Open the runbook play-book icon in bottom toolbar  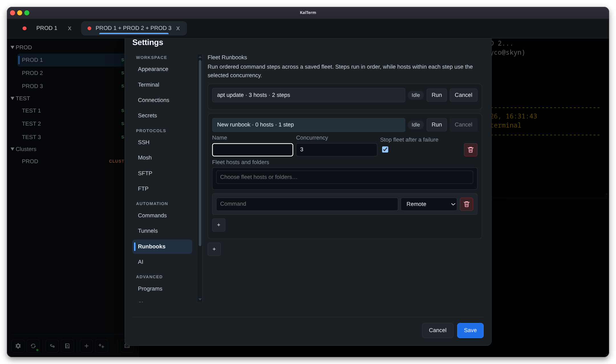67,346
